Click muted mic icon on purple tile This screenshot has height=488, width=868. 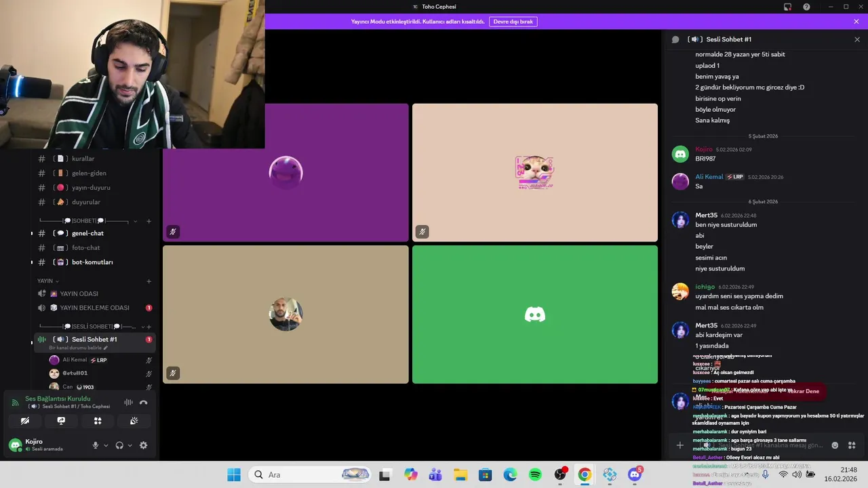coord(173,232)
